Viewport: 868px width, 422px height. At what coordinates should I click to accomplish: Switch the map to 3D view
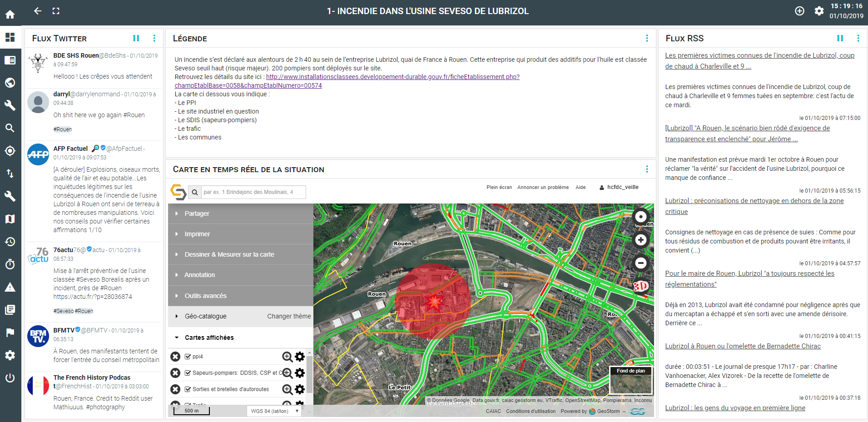641,286
